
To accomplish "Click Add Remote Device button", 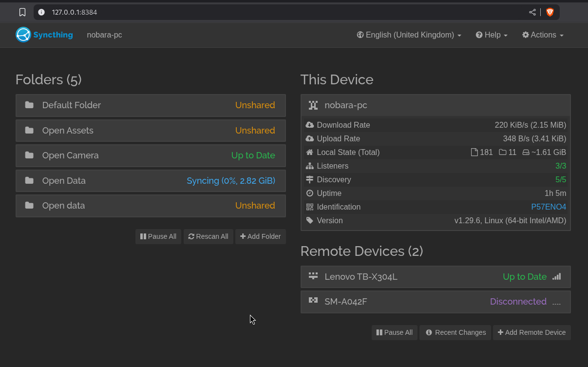I will pos(532,332).
